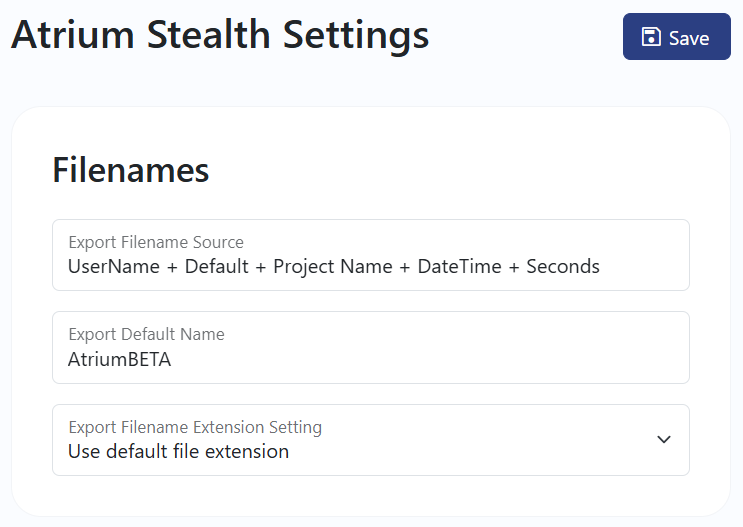Click 'Seconds' at the end of the source value
This screenshot has height=527, width=743.
point(563,267)
